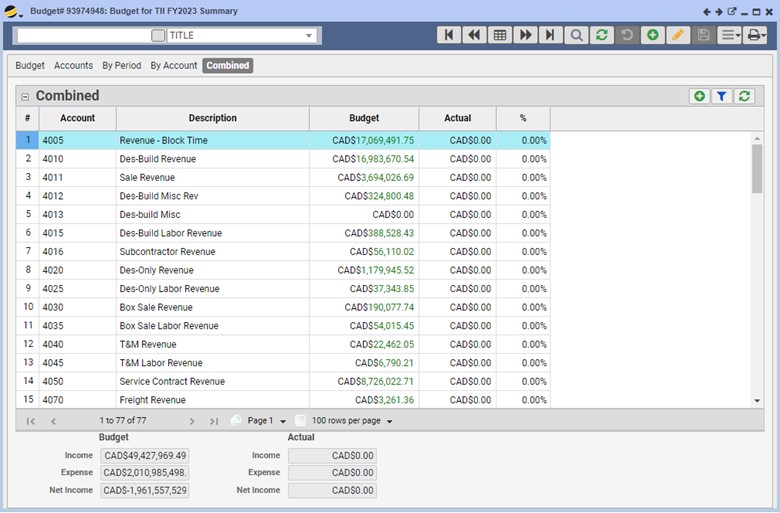Add a row in the Combined grid
Screen dimensions: 780x513
[x=699, y=96]
